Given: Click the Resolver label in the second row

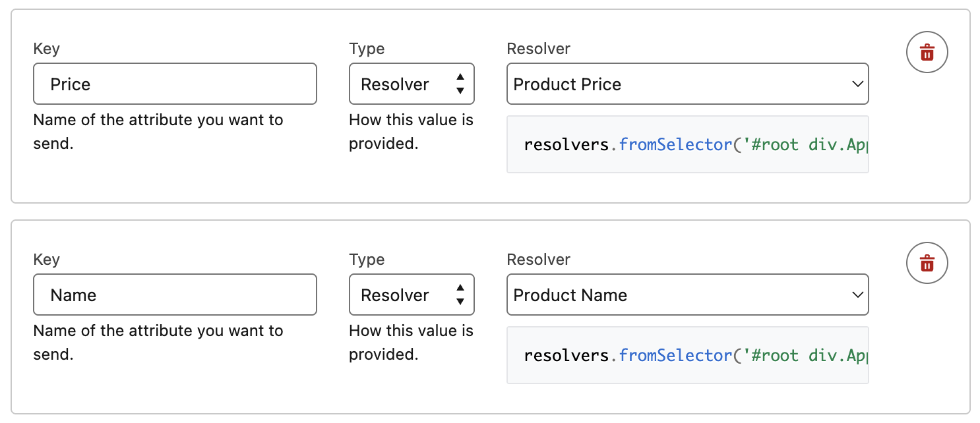Looking at the screenshot, I should pos(538,259).
